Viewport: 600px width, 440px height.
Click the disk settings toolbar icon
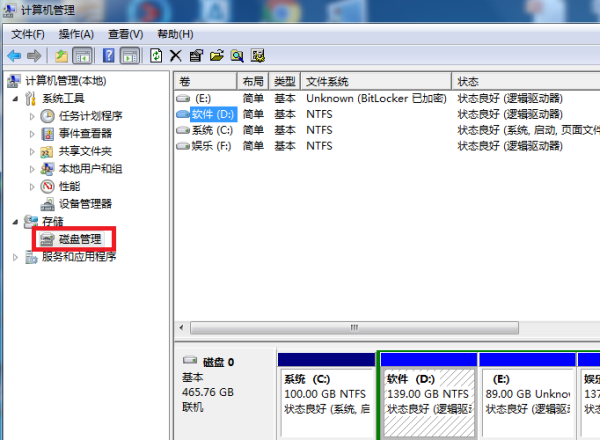point(258,56)
